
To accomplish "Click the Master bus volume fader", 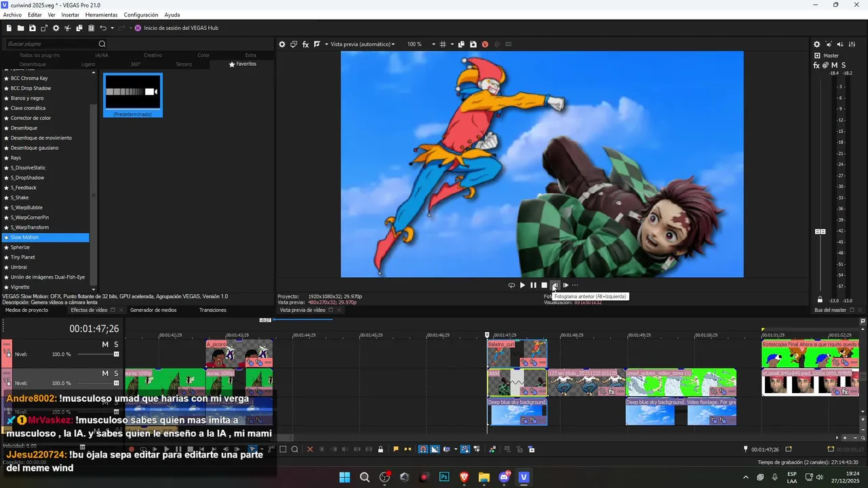I will 821,232.
